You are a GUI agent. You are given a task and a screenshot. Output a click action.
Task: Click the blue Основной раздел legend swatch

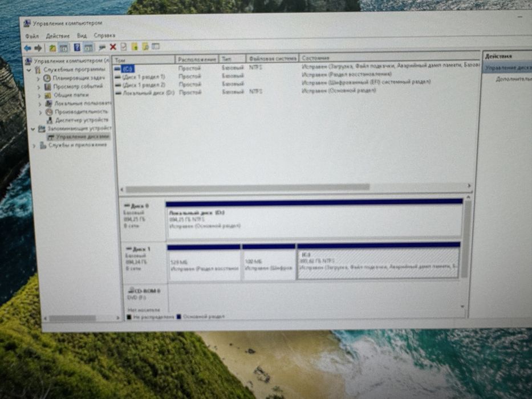point(179,317)
